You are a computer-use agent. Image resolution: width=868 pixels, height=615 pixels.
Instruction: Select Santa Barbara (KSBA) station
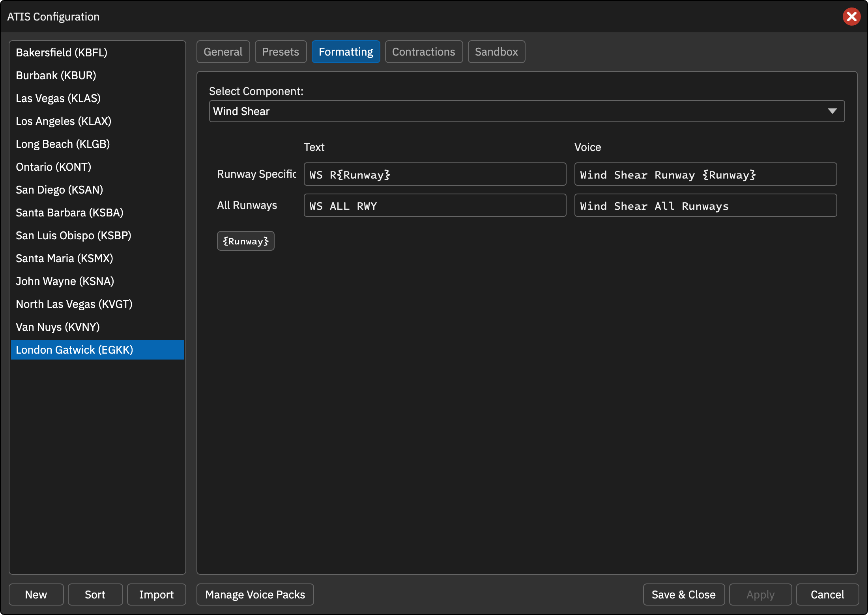[97, 212]
